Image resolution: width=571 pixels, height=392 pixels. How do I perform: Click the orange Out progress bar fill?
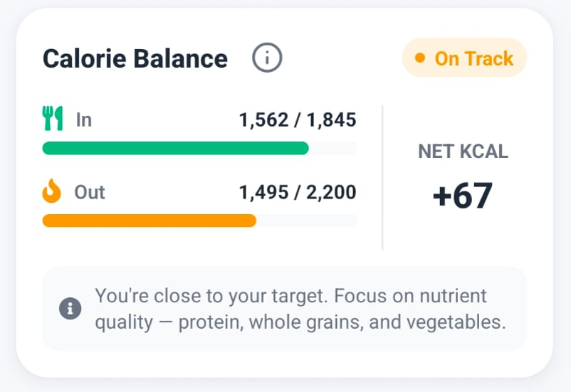(x=149, y=221)
